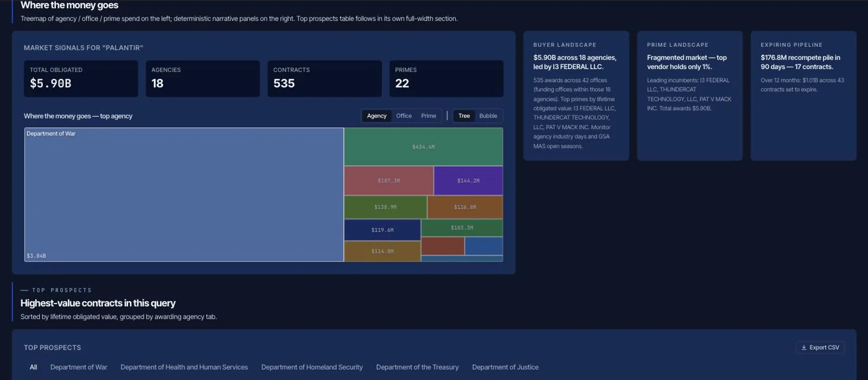The width and height of the screenshot is (868, 380).
Task: Switch treemap grouping to Prime
Action: pyautogui.click(x=429, y=116)
